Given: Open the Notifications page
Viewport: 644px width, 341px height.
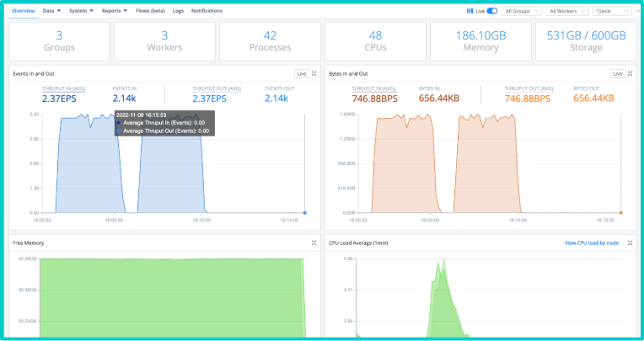Looking at the screenshot, I should [207, 11].
